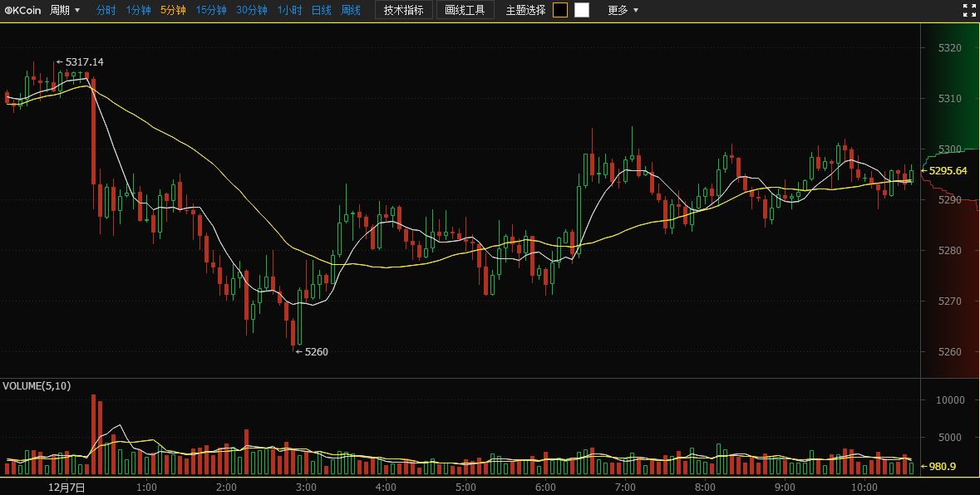The width and height of the screenshot is (980, 495).
Task: Click the 5290 price axis label
Action: click(950, 200)
